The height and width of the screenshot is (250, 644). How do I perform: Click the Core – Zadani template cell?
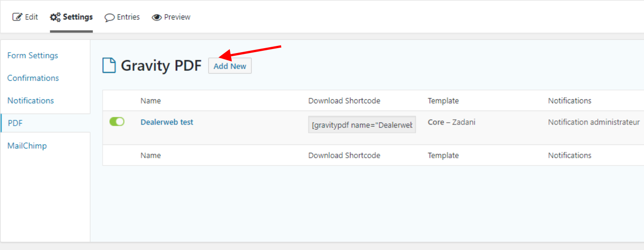click(x=452, y=122)
